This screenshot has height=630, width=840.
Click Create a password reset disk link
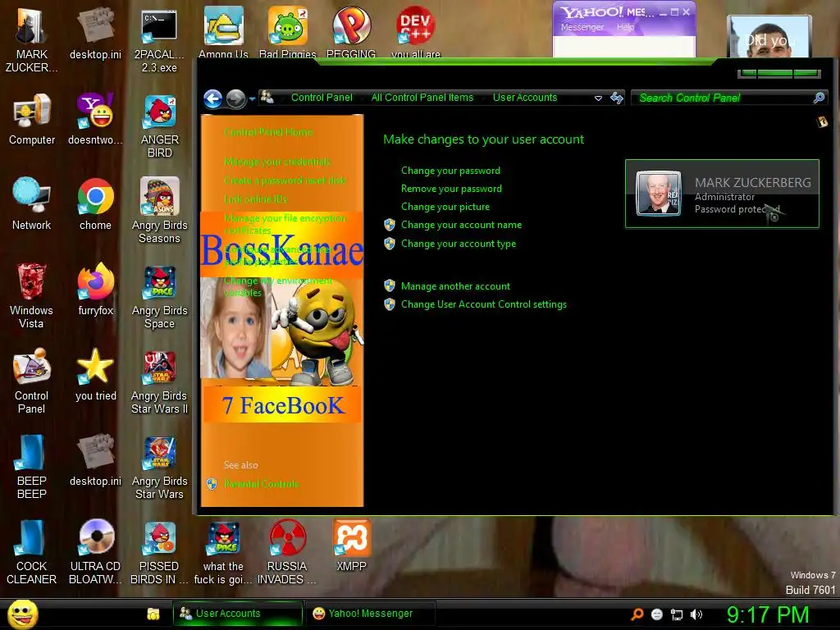pos(285,180)
